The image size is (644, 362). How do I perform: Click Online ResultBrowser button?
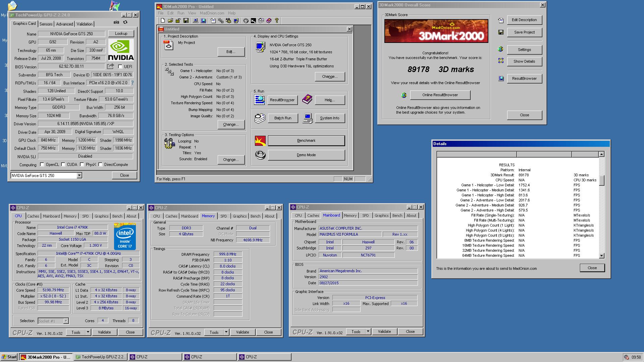tap(440, 95)
